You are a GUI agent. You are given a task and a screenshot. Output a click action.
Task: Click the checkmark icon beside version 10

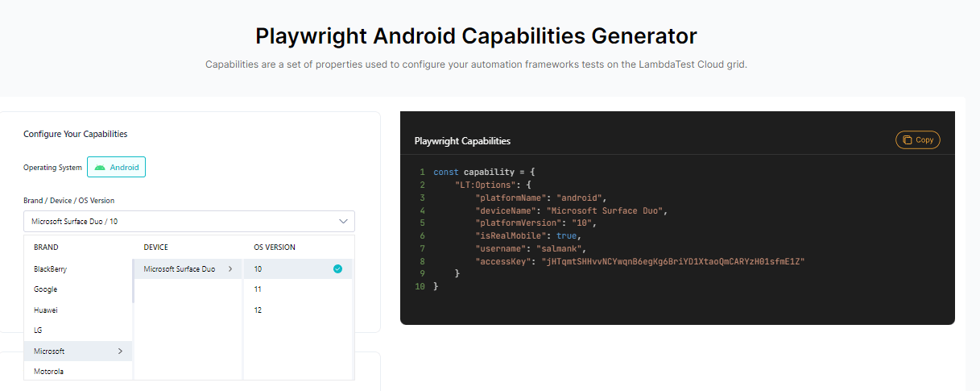tap(338, 268)
